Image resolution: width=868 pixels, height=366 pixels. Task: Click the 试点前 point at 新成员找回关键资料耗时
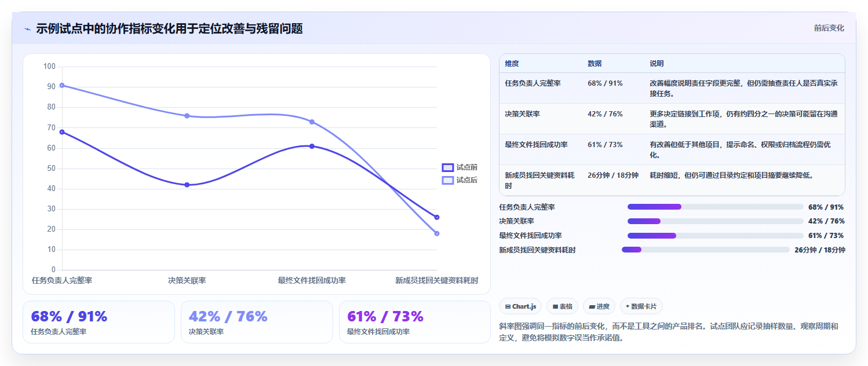click(437, 217)
